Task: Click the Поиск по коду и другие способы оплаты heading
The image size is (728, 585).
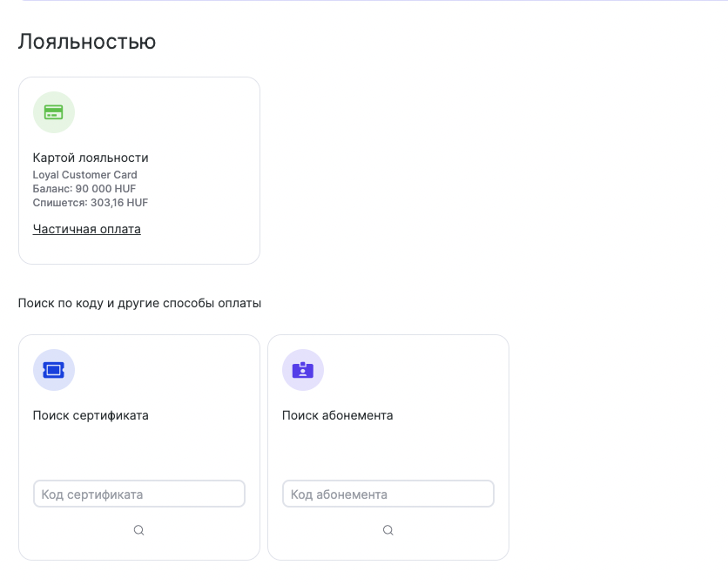Action: (x=139, y=303)
